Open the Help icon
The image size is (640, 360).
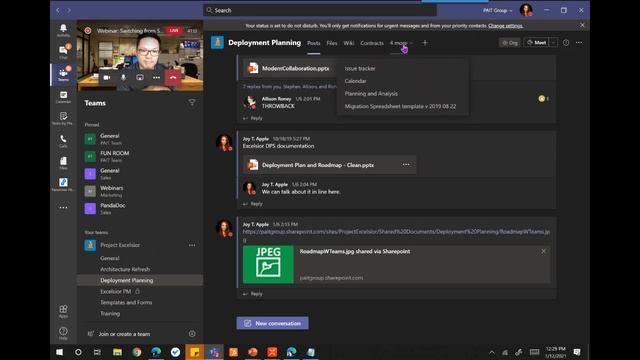click(63, 333)
